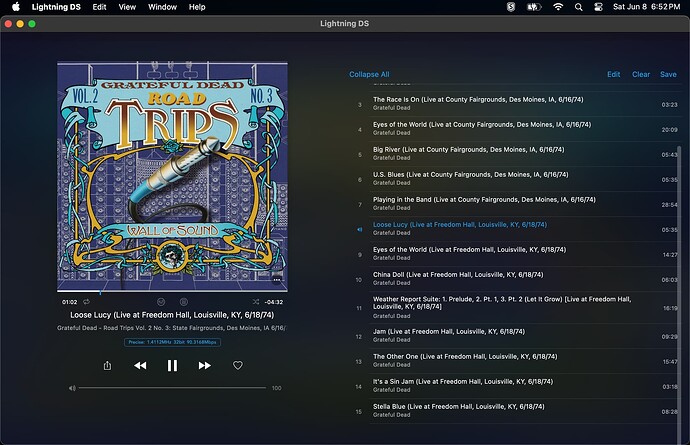Click the elapsed time 01:02
Screen dimensions: 690x445
point(70,302)
